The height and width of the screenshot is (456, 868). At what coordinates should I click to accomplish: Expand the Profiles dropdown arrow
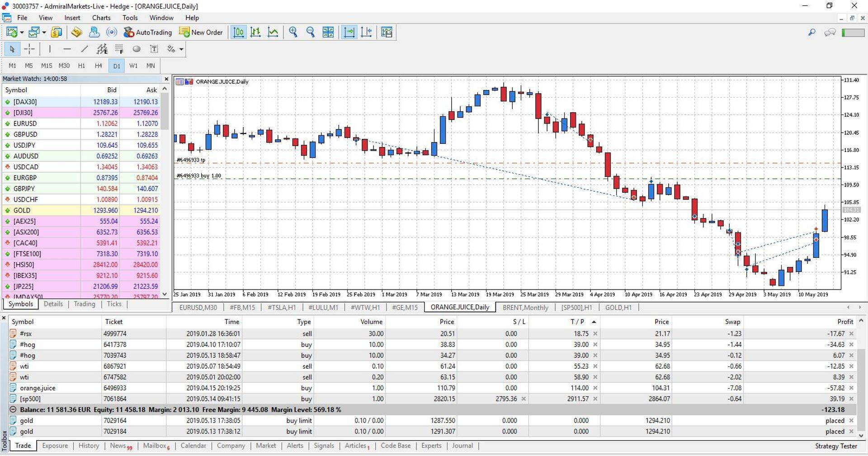click(44, 33)
